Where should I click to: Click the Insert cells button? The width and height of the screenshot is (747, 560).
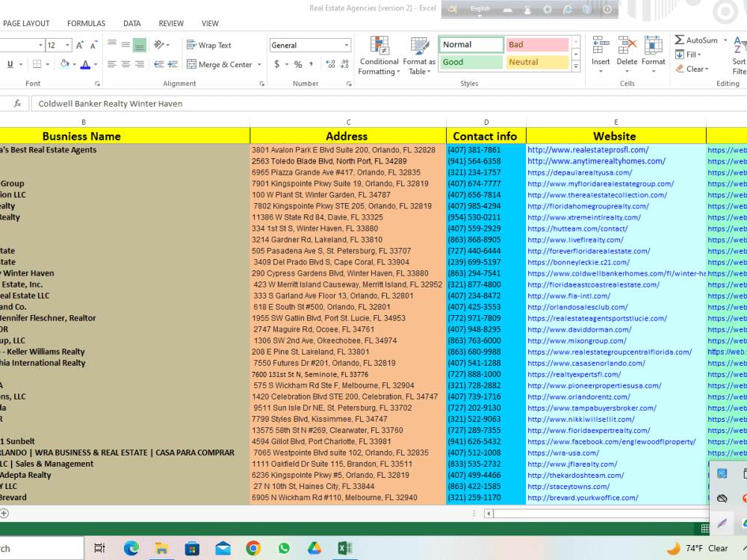(601, 55)
